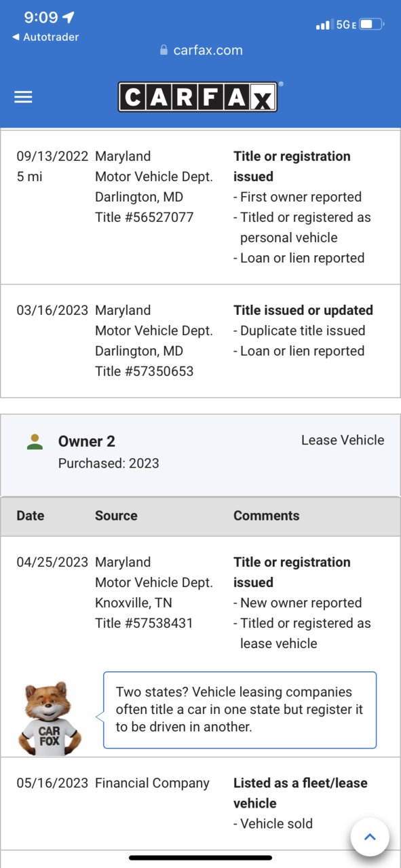Tap the Owner 2 person icon
401x868 pixels.
[x=35, y=441]
